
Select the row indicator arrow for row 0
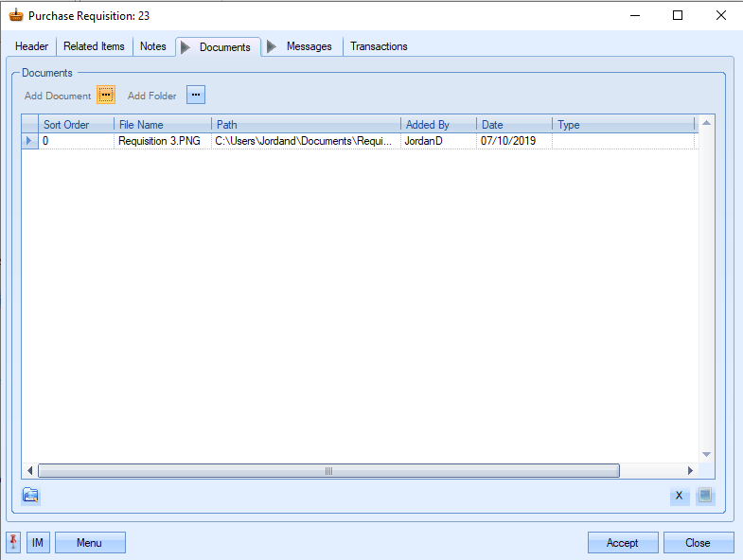[30, 141]
